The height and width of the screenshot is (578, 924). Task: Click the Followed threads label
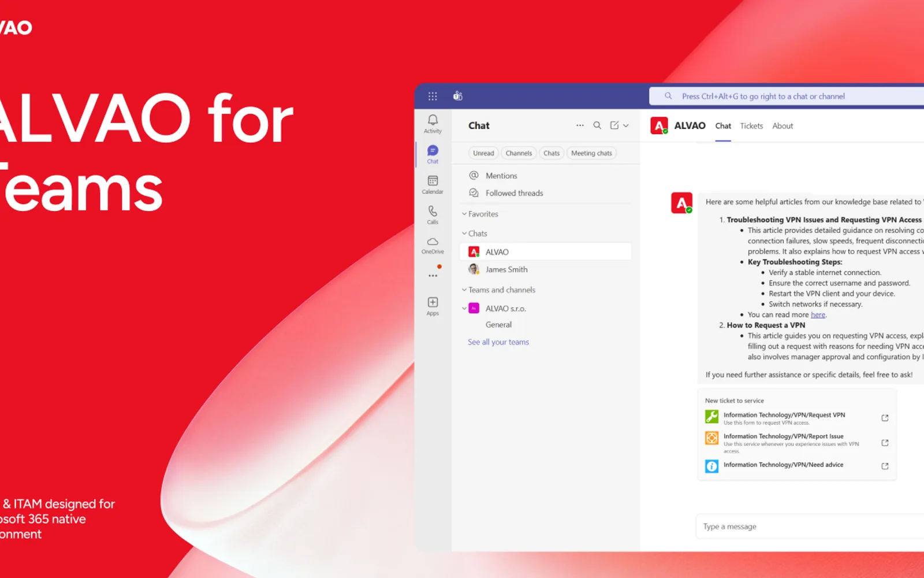coord(514,193)
